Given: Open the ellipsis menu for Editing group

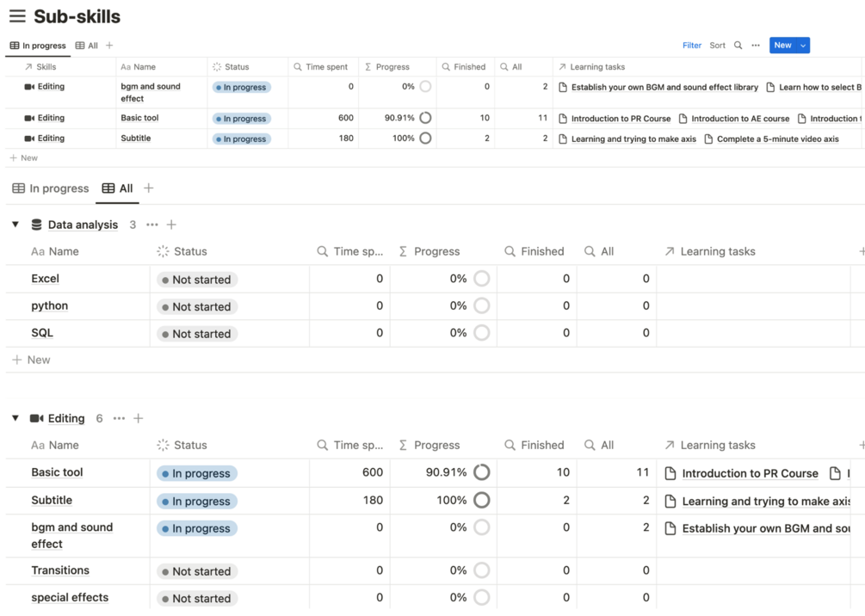Looking at the screenshot, I should [x=119, y=418].
